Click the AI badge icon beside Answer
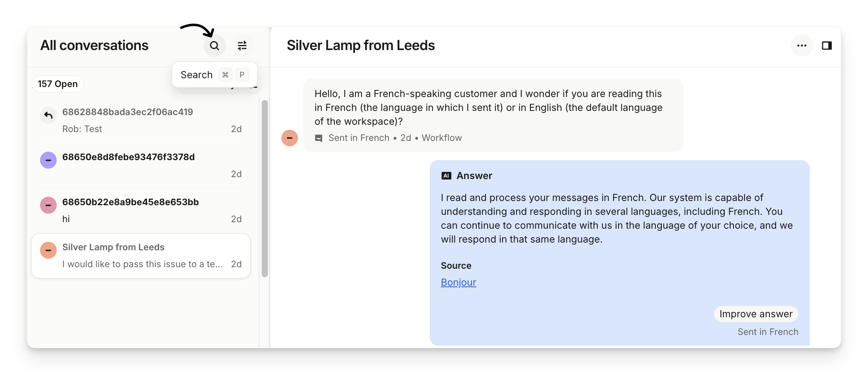Image resolution: width=868 pixels, height=375 pixels. pyautogui.click(x=446, y=176)
